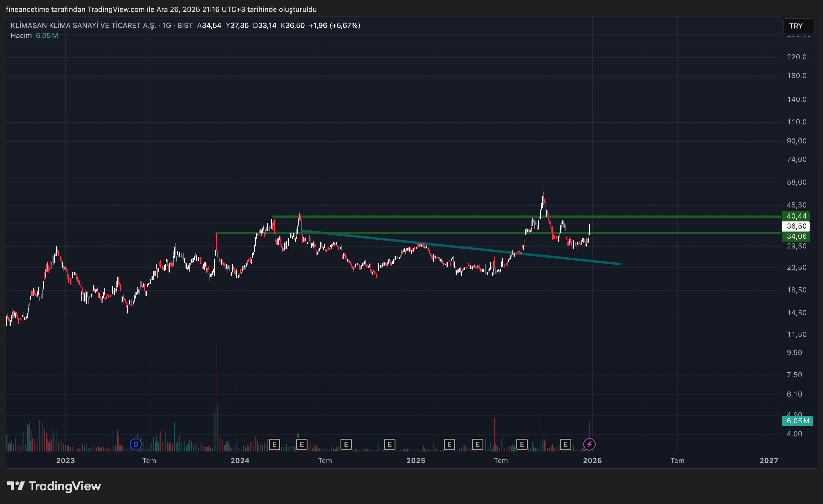Click the E earnings marker beside the lightning icon

click(x=565, y=444)
